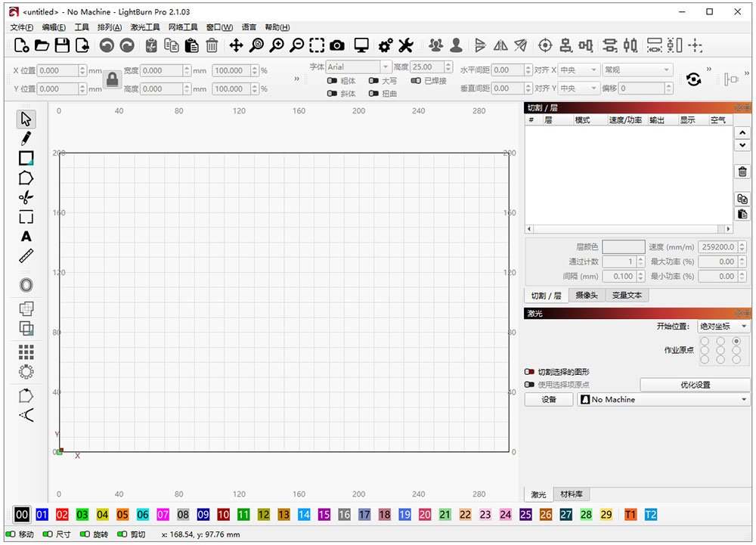The width and height of the screenshot is (756, 545).
Task: Enable 切割选择的图形 switch
Action: [529, 372]
